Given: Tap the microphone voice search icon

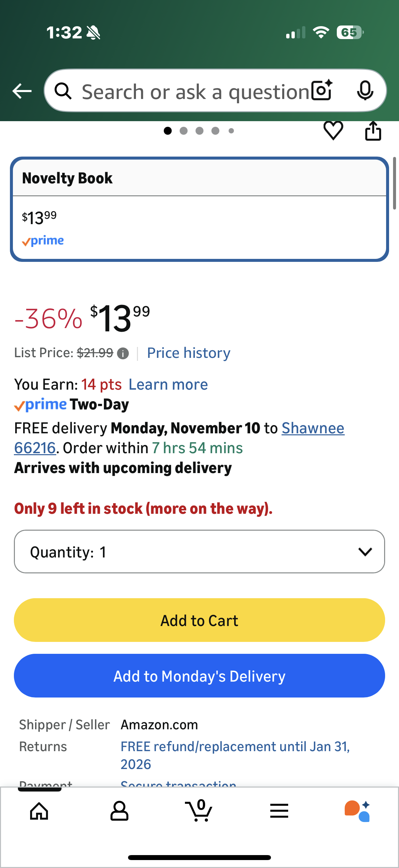Looking at the screenshot, I should (365, 91).
